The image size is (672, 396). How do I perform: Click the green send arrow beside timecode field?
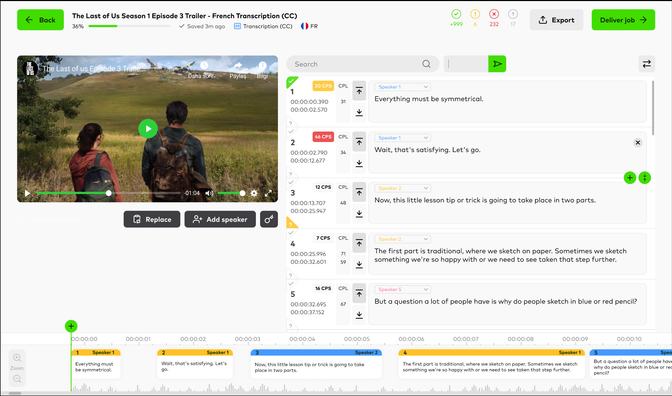(x=497, y=64)
